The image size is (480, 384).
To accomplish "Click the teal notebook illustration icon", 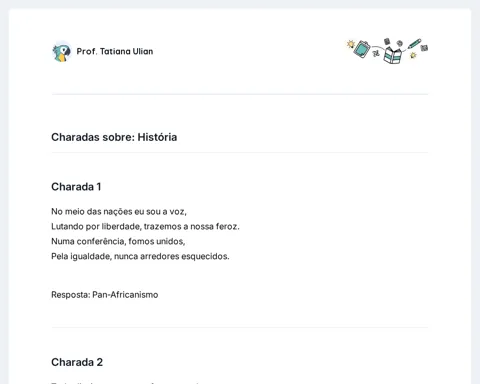I will pyautogui.click(x=362, y=49).
